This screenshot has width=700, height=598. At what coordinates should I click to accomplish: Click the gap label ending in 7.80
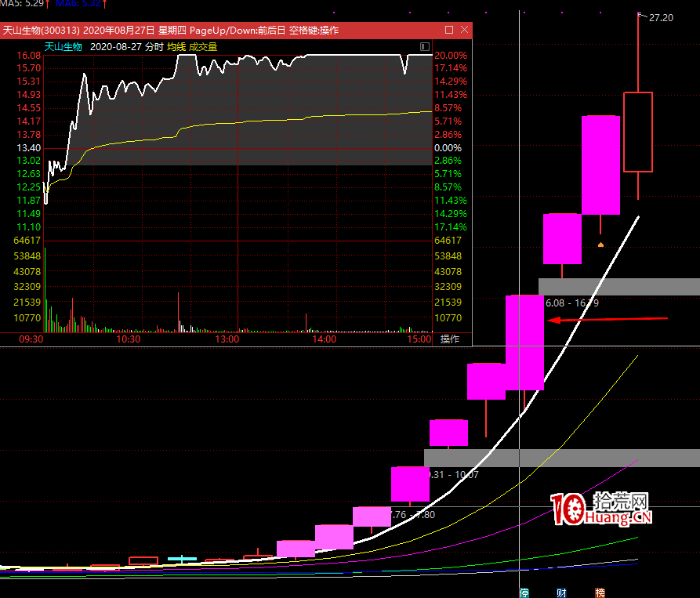(x=413, y=515)
